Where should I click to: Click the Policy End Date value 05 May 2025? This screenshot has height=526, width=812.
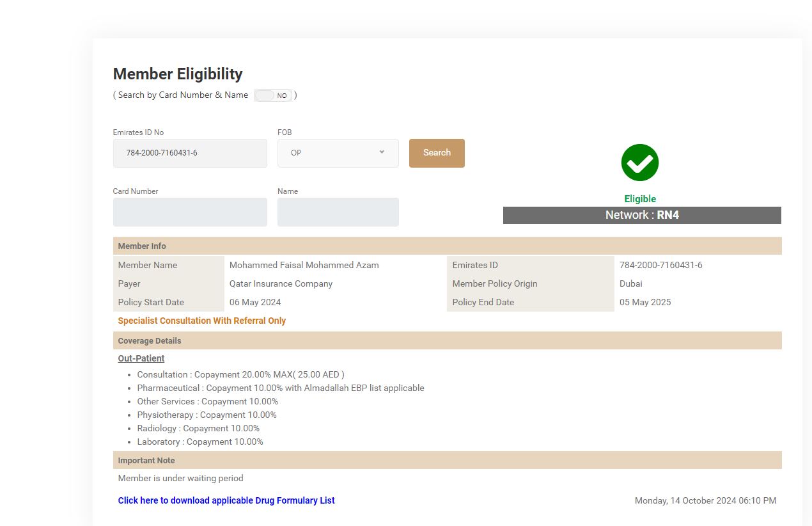645,302
